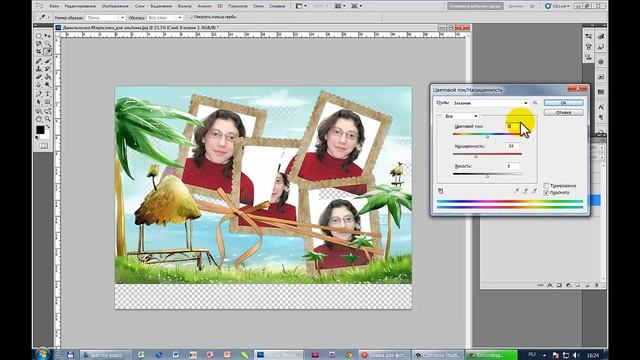Screen dimensions: 640x360
Task: Click the Windows Start button
Action: coord(42,353)
